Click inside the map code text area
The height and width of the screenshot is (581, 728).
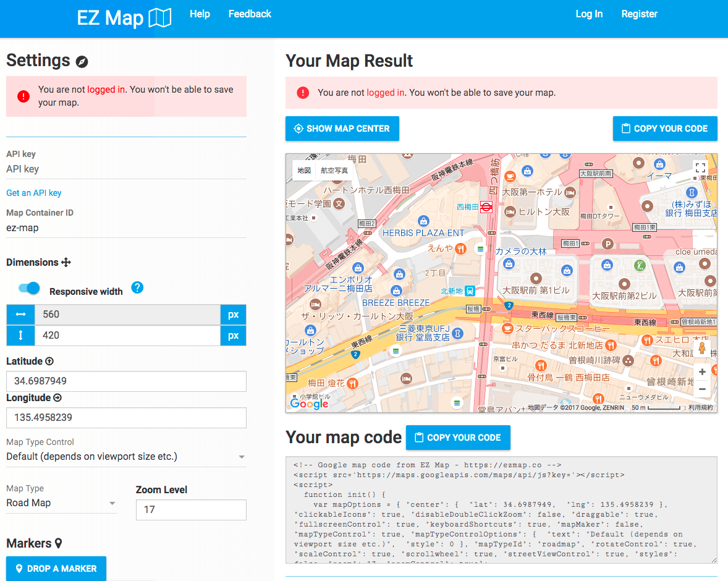coord(501,509)
